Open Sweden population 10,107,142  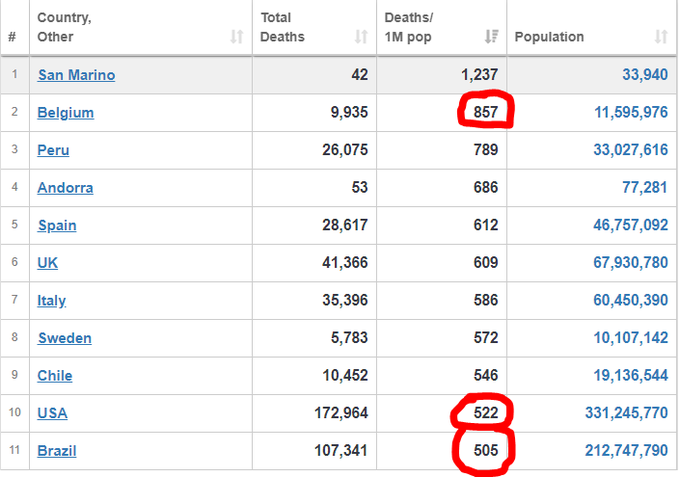pyautogui.click(x=631, y=338)
